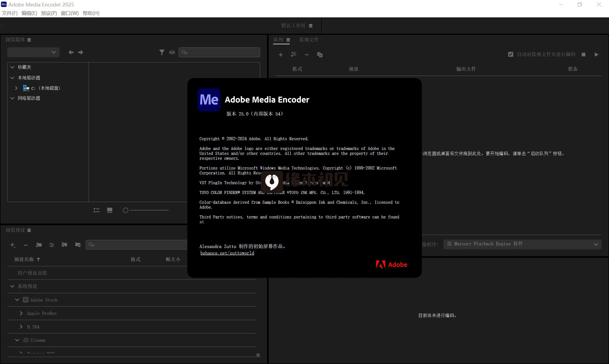Create new preset group folder icon

point(39,245)
